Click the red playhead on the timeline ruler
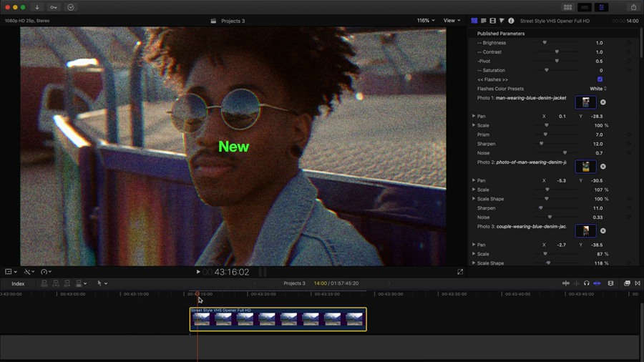 click(x=197, y=293)
